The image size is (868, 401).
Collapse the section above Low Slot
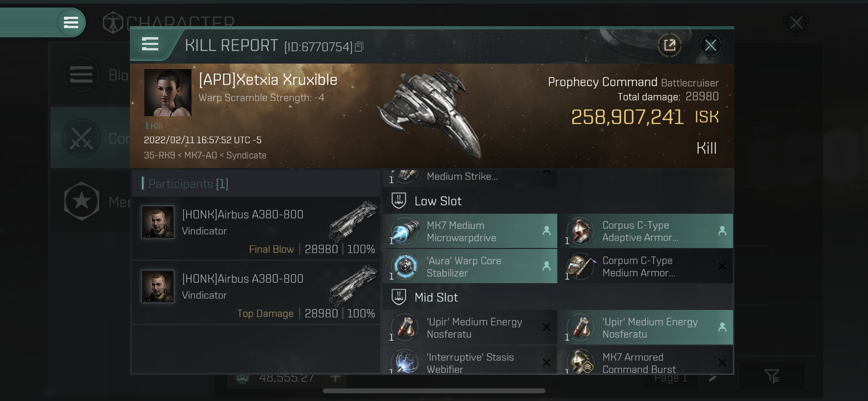tap(547, 172)
